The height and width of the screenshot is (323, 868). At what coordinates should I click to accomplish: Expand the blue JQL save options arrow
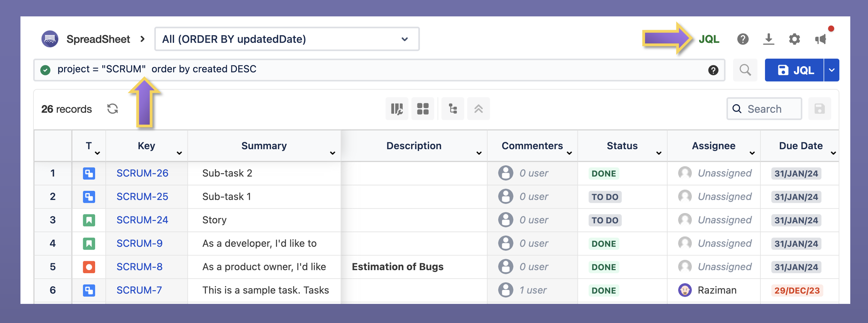pyautogui.click(x=832, y=70)
